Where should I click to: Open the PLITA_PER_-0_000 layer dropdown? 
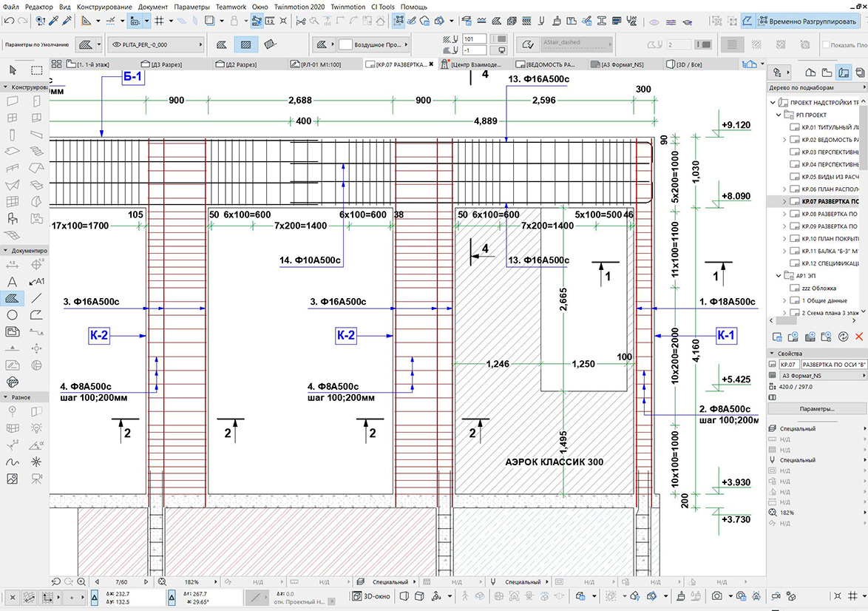point(155,45)
